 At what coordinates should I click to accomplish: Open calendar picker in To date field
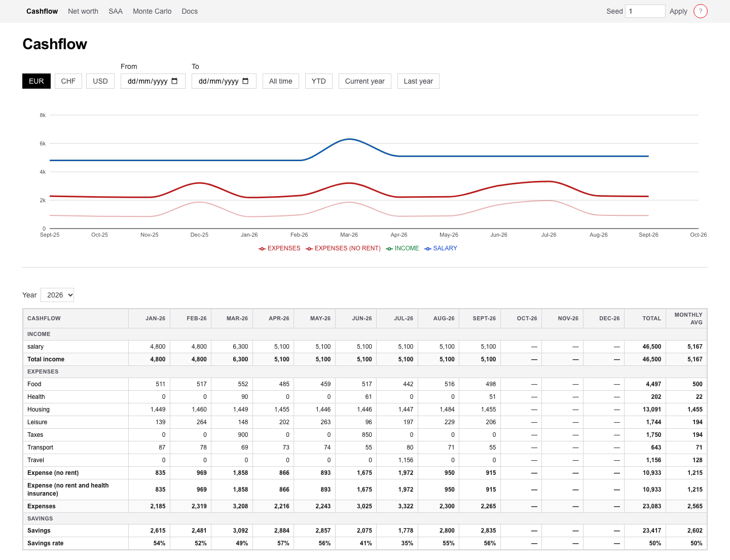coord(246,81)
